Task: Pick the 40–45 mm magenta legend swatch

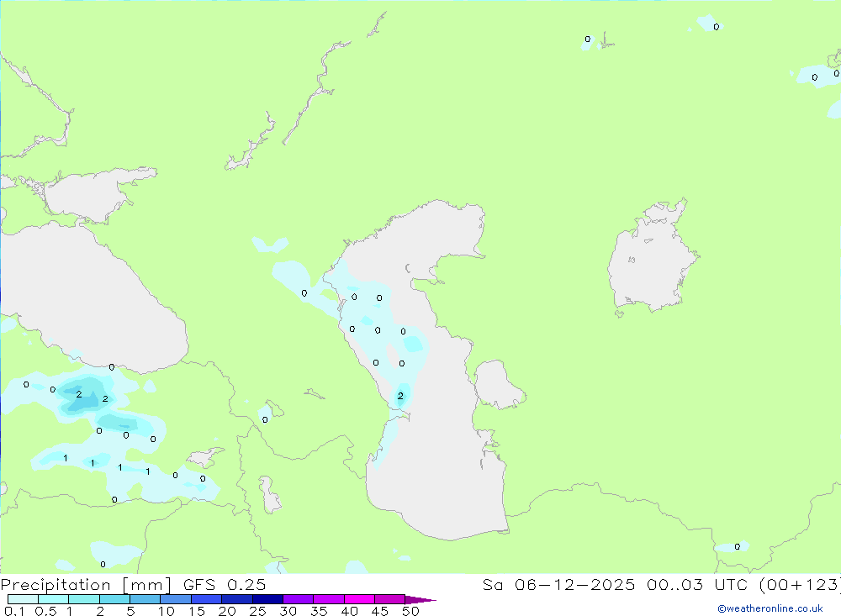Action: (359, 599)
